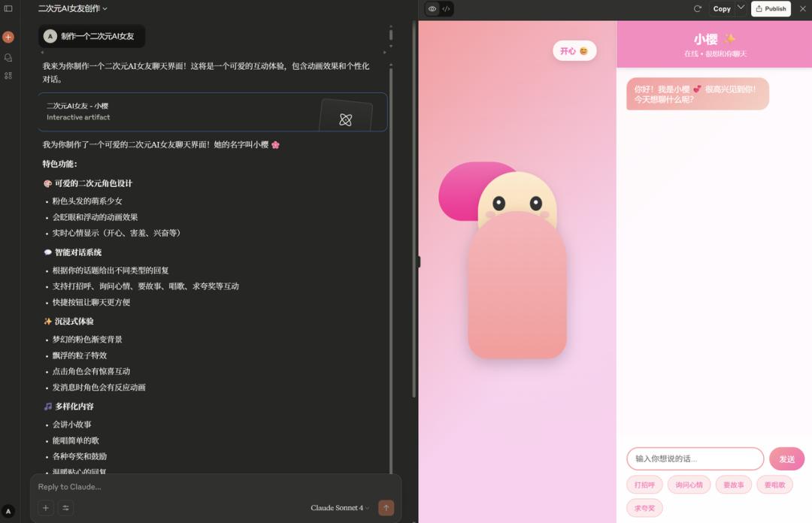The width and height of the screenshot is (812, 523).
Task: Refresh the artifact with the reload icon
Action: click(x=698, y=8)
